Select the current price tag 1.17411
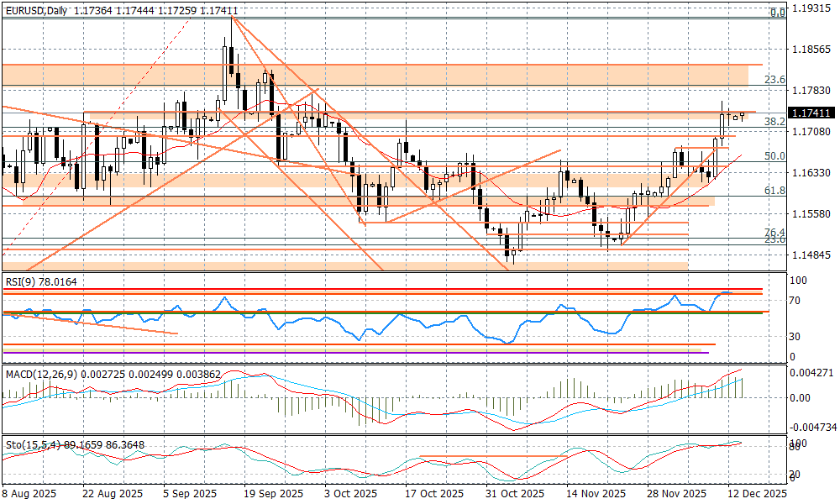Viewport: 840px width, 504px height. [811, 113]
